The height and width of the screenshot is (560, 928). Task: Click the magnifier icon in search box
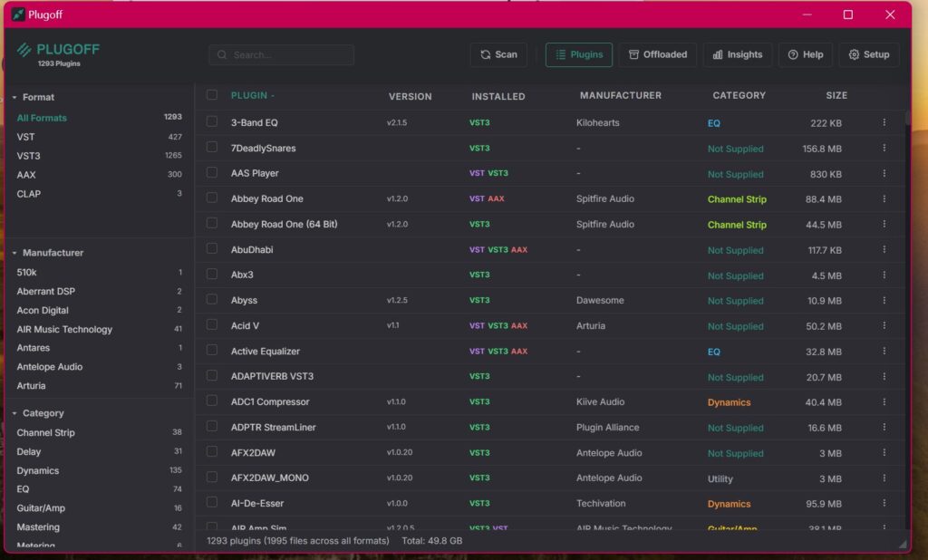pos(221,55)
